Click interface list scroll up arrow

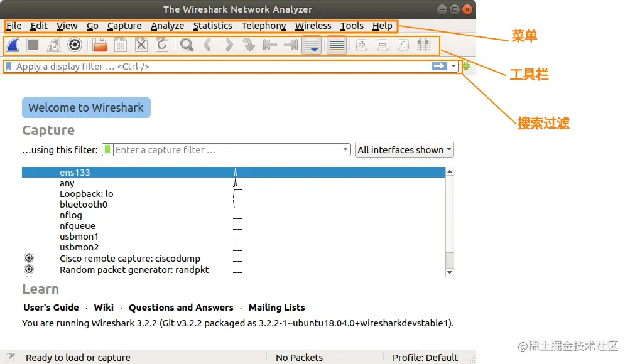point(450,171)
